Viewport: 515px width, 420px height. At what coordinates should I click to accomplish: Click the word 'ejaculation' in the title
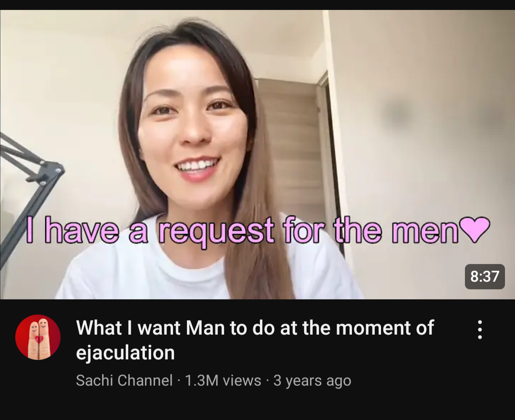[x=125, y=353]
